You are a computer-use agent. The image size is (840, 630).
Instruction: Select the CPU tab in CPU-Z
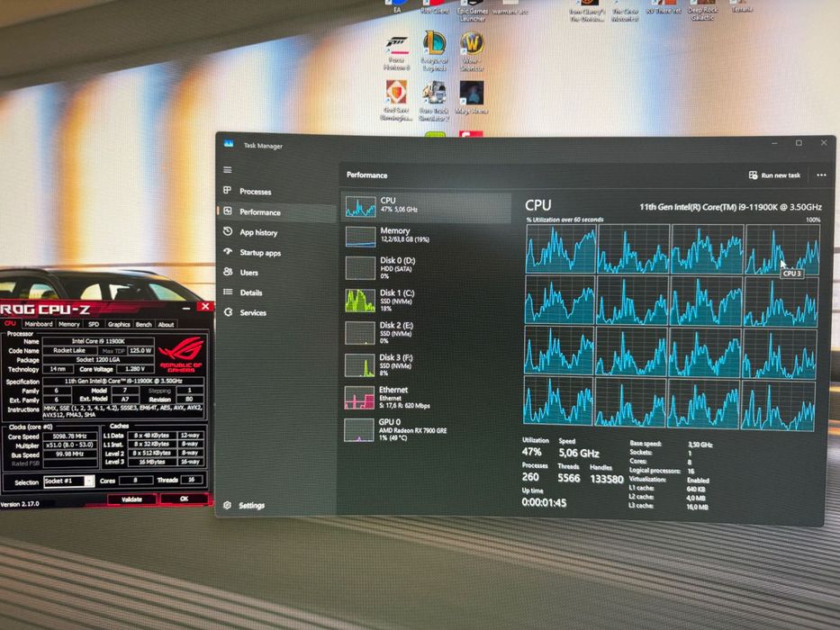(10, 324)
